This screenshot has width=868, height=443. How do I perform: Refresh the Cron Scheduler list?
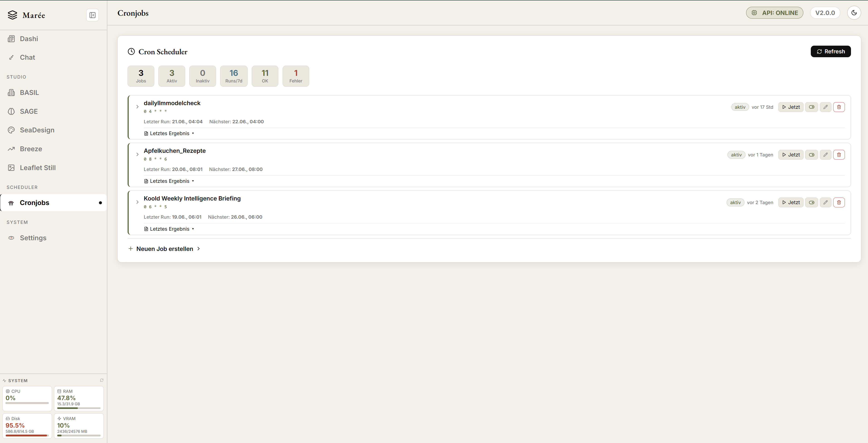831,51
